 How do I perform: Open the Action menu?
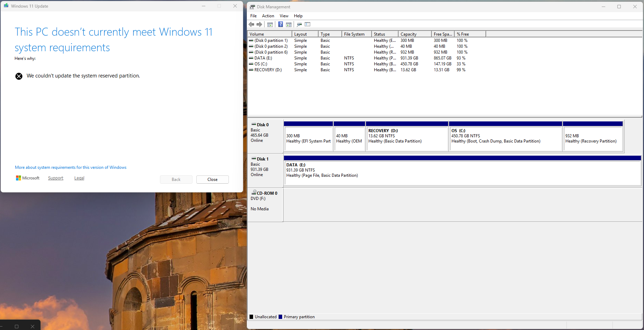268,16
